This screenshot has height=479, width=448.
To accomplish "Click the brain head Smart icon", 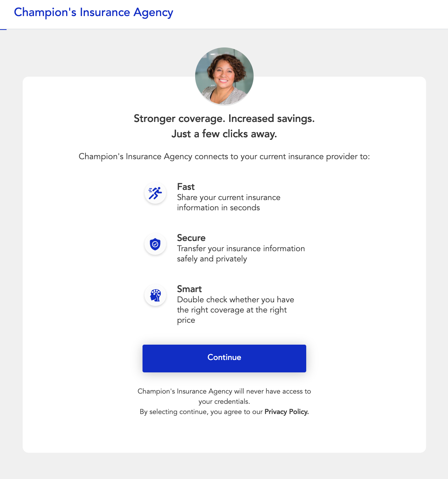I will [155, 295].
